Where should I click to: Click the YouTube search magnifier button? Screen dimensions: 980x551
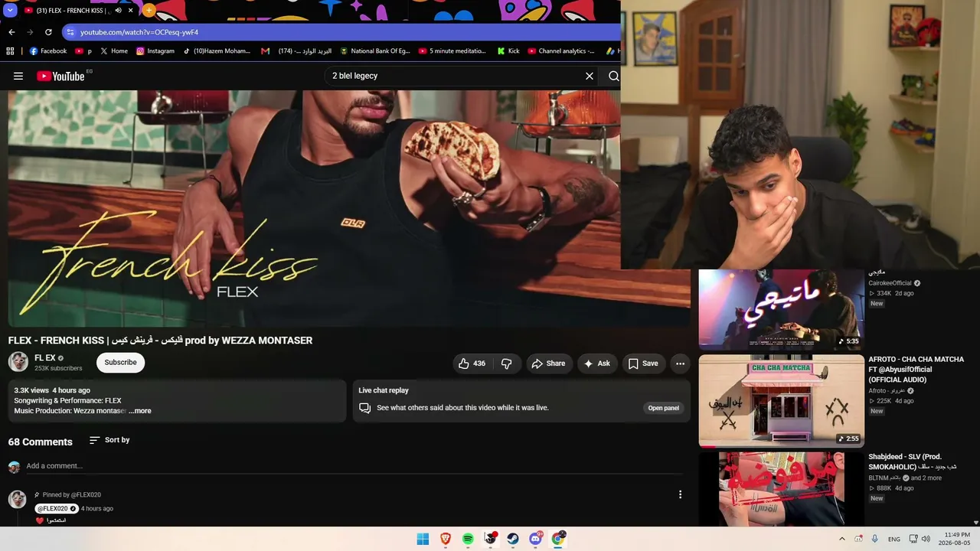tap(613, 76)
